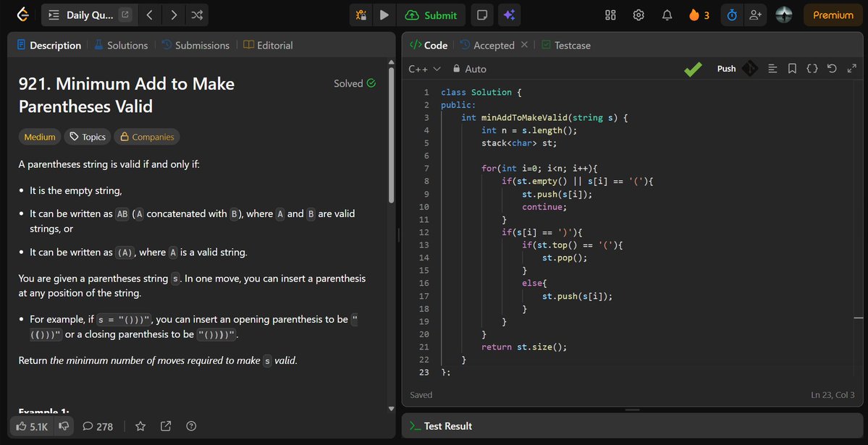Go to previous question arrow
The width and height of the screenshot is (868, 445).
click(149, 15)
